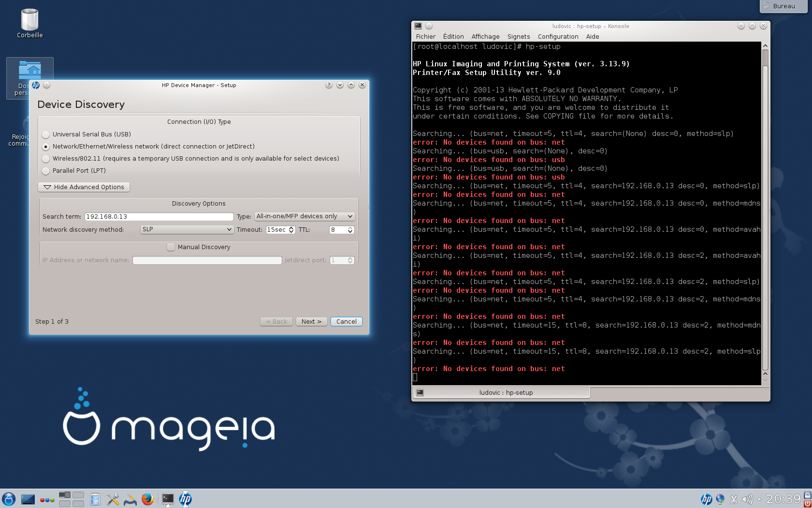Click the show desktop icon in taskbar
812x508 pixels.
point(28,499)
